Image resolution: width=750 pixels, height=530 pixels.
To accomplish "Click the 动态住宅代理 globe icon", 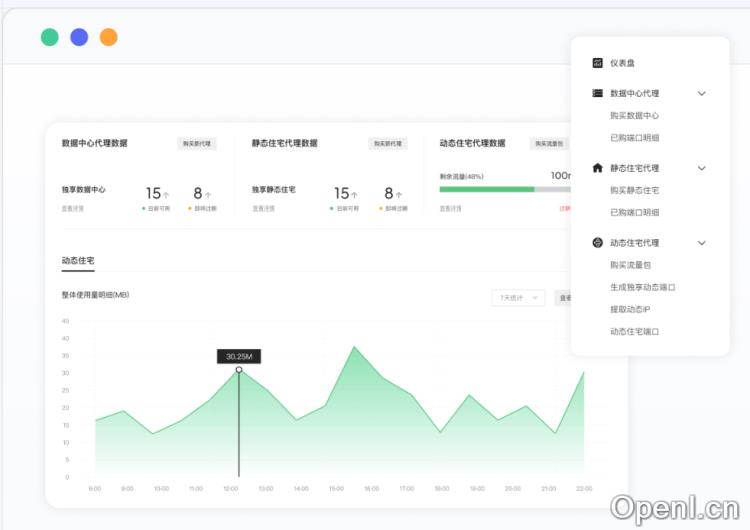I will [597, 243].
